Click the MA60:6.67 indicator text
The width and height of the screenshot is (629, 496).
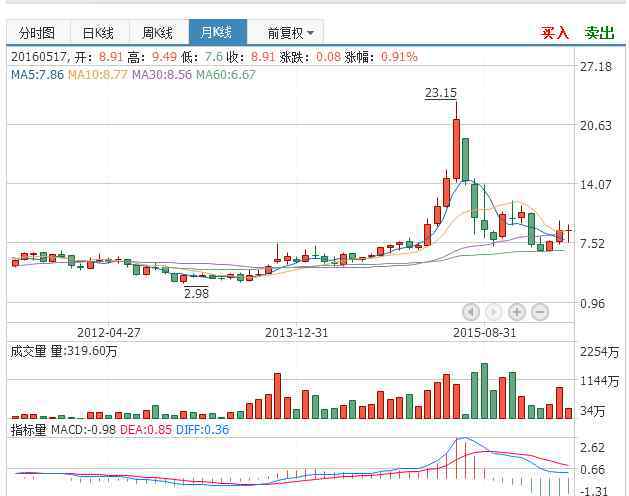click(x=225, y=75)
